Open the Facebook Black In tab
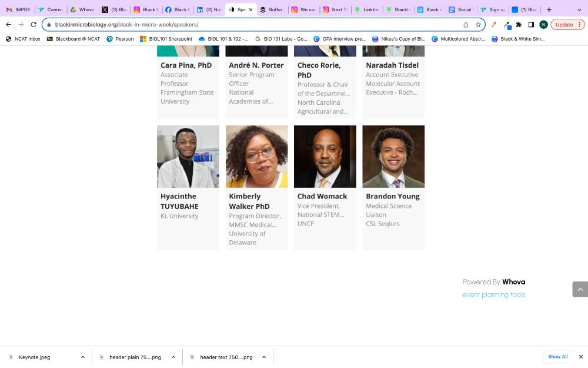 178,10
